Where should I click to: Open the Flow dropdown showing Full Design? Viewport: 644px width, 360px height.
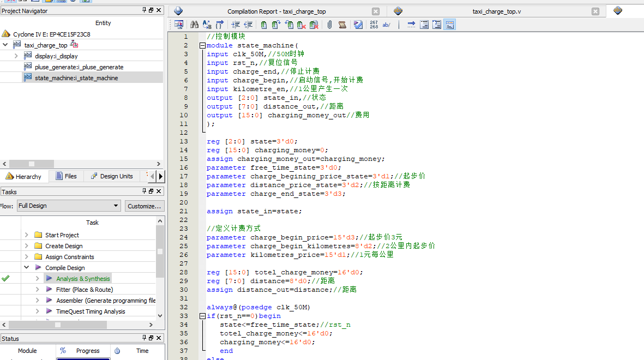(x=69, y=206)
